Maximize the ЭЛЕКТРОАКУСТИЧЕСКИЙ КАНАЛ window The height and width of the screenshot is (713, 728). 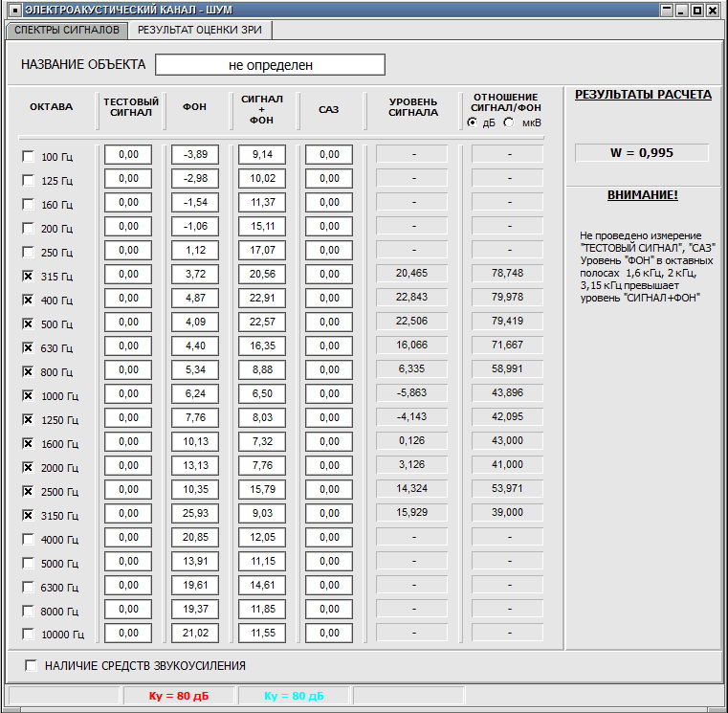point(697,11)
